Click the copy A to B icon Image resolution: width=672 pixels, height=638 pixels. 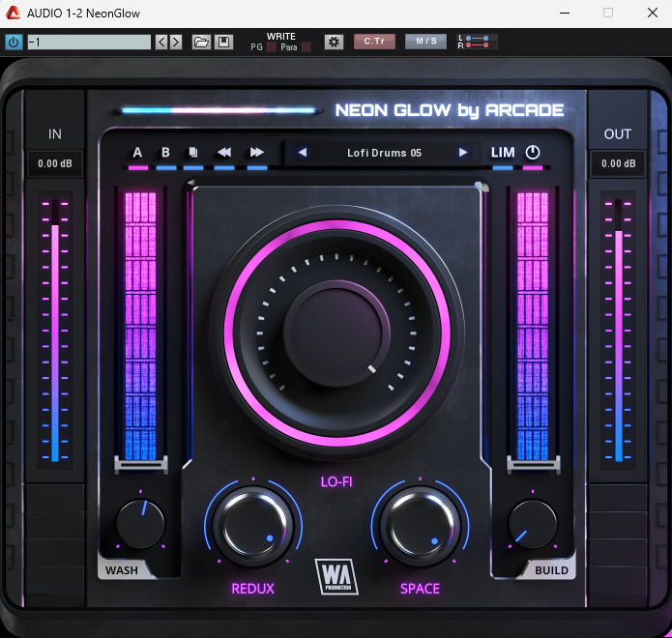[x=193, y=153]
